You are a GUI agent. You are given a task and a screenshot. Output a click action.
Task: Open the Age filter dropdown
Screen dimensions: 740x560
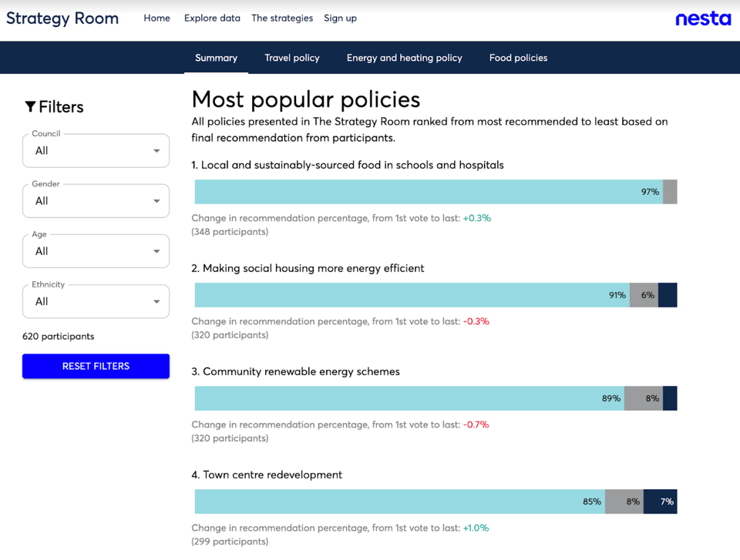(x=96, y=251)
